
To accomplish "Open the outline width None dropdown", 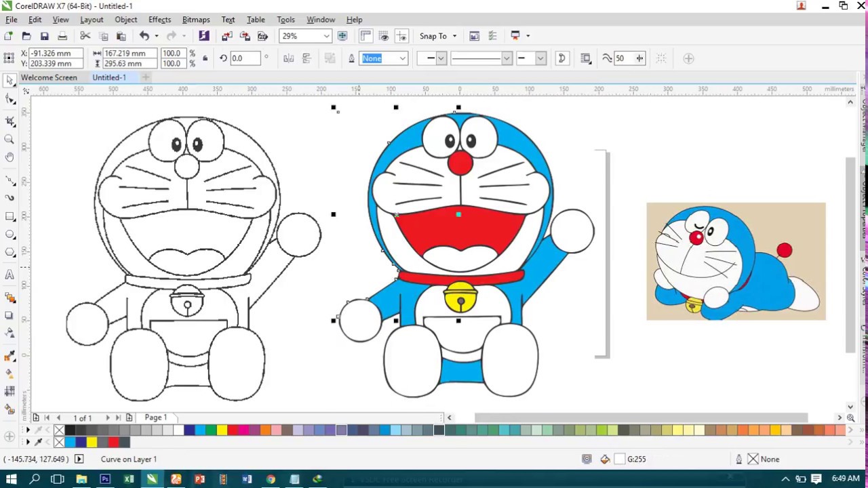I will (x=402, y=59).
